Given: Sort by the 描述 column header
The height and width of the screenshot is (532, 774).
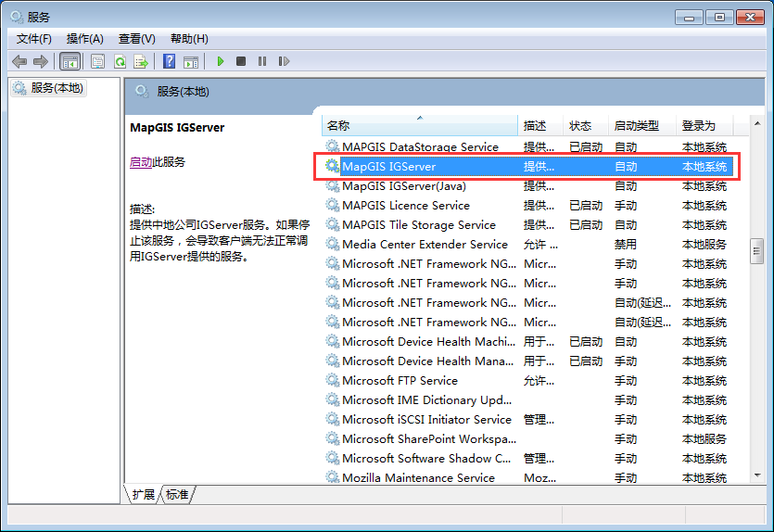Looking at the screenshot, I should coord(540,125).
